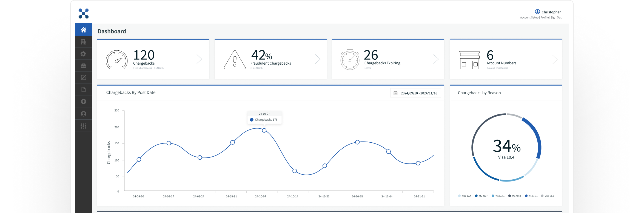Toggle the Visa 11.1 legend item
Screen dimensions: 644x213
pos(531,196)
